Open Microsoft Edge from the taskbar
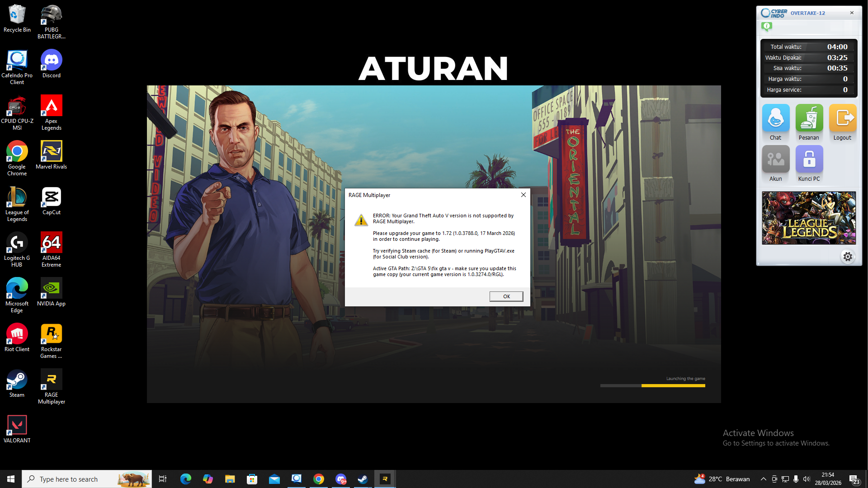 point(185,479)
